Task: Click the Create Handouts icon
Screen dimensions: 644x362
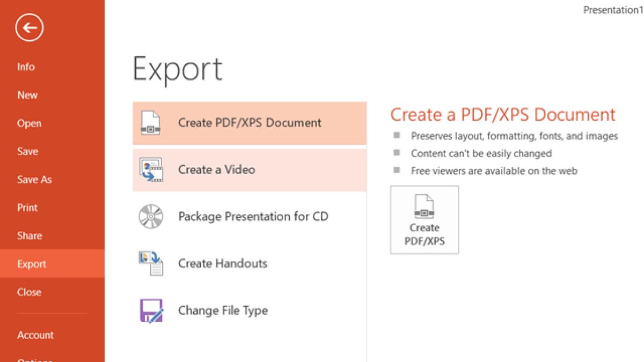Action: coord(151,263)
